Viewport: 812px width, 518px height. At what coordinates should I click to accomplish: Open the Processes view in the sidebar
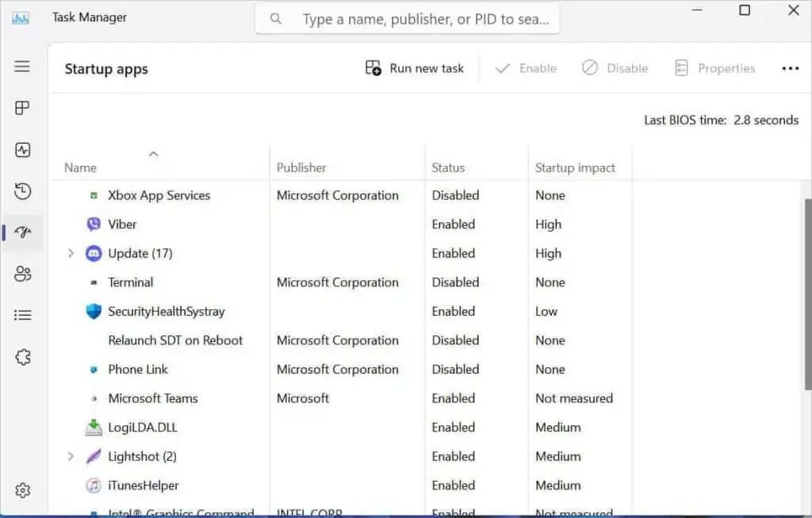[22, 108]
